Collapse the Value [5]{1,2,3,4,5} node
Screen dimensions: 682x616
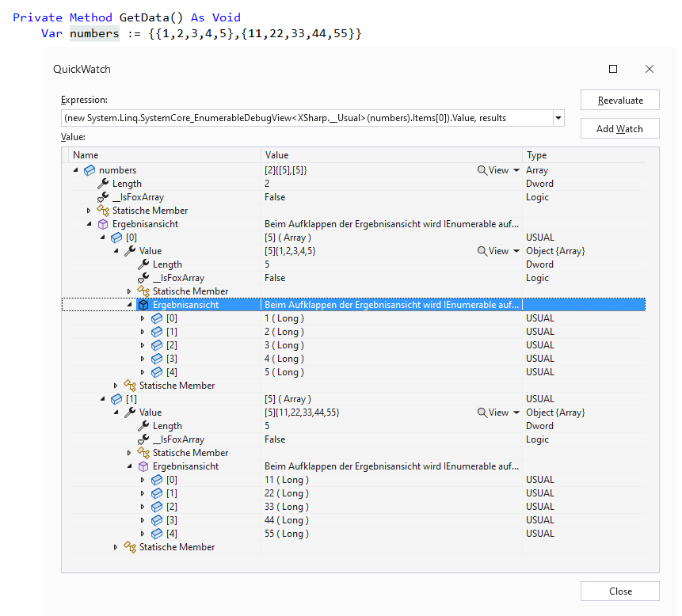coord(116,251)
